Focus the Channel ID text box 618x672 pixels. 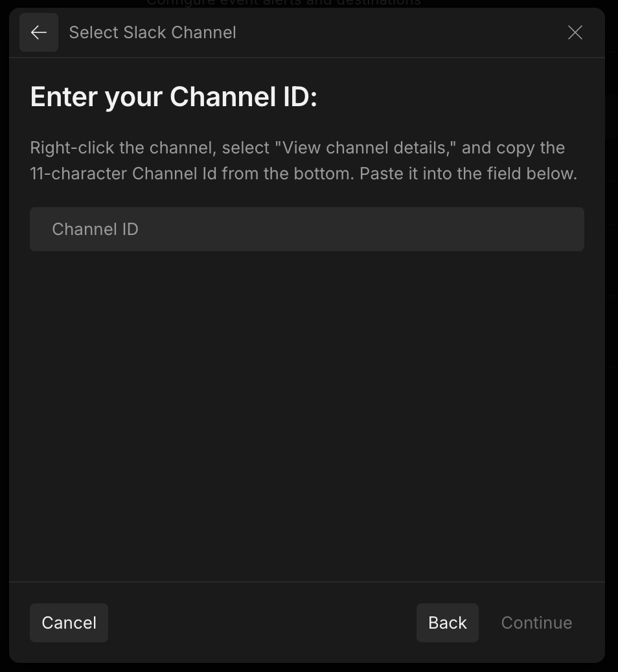coord(307,229)
